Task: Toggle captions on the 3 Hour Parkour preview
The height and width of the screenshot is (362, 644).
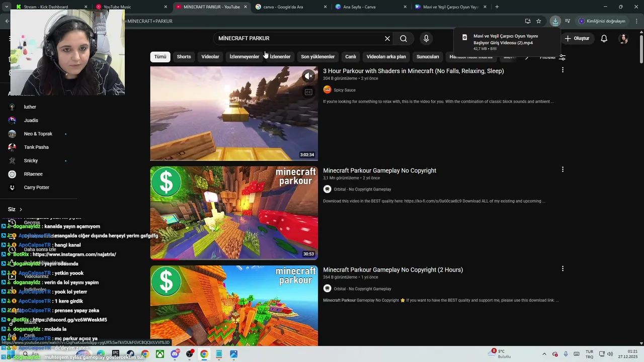Action: coord(308,92)
